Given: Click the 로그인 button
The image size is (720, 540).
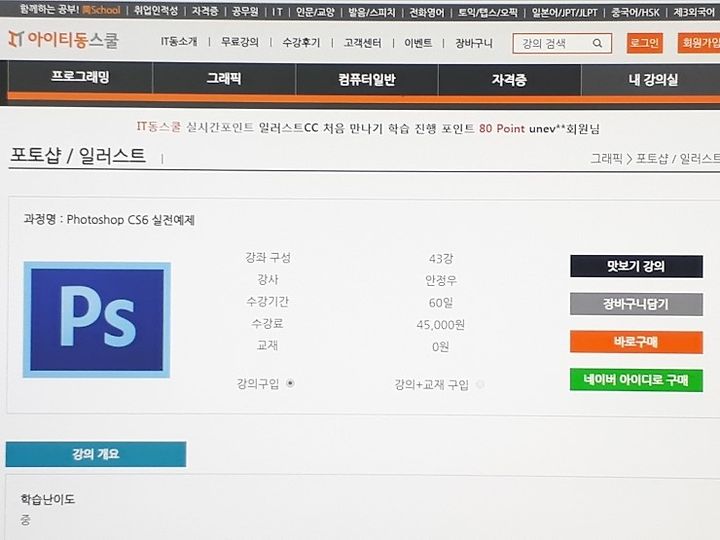Looking at the screenshot, I should point(645,43).
